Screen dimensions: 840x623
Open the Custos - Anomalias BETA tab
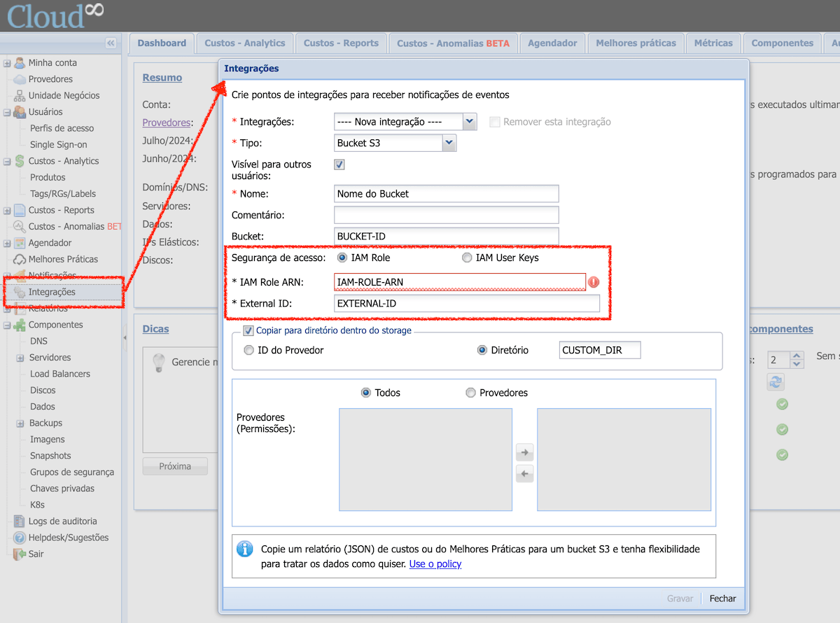pos(453,43)
